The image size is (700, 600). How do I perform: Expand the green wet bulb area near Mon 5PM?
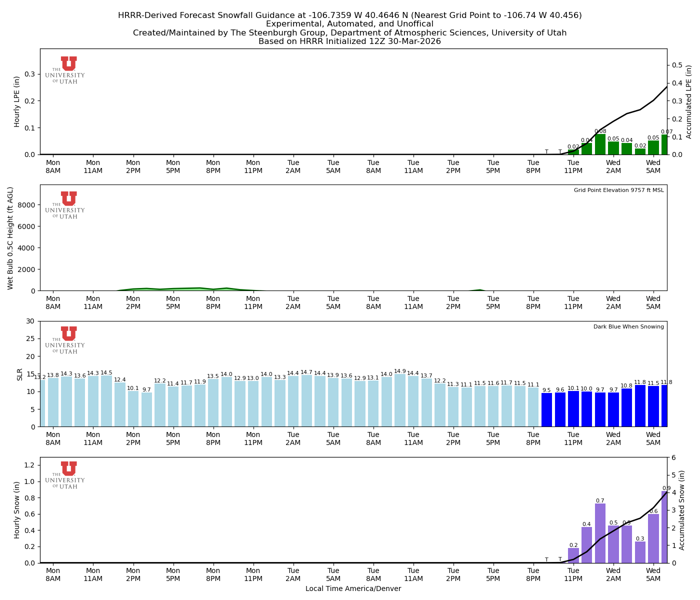click(x=173, y=289)
